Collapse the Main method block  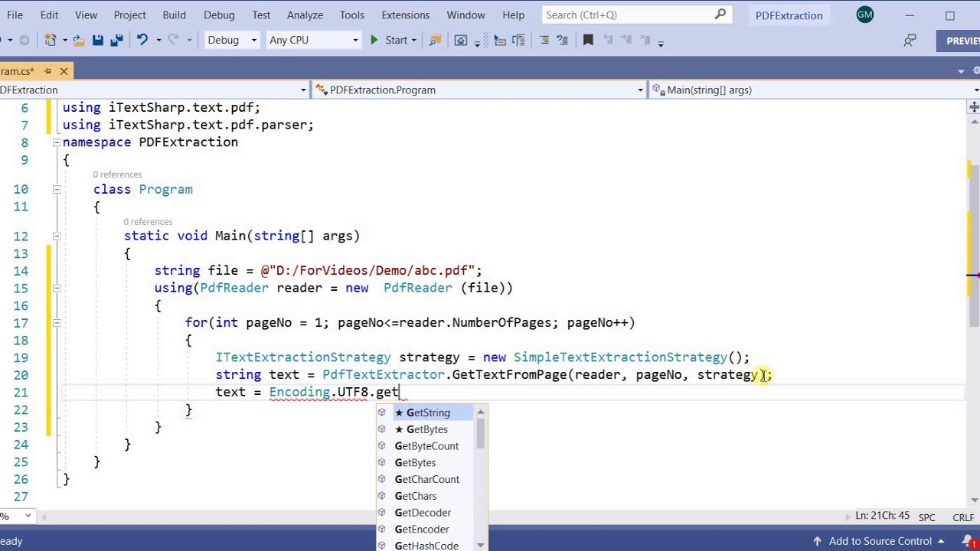[x=57, y=236]
